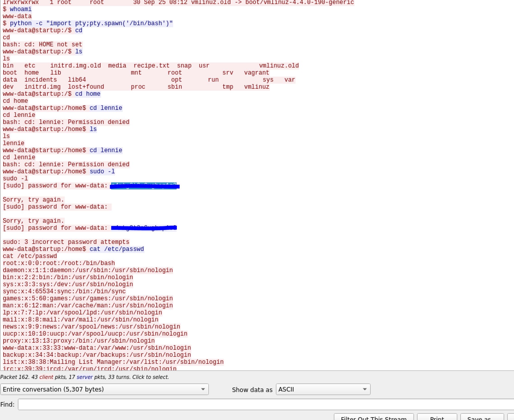Open the Entire conversation dropdown

pos(104,389)
